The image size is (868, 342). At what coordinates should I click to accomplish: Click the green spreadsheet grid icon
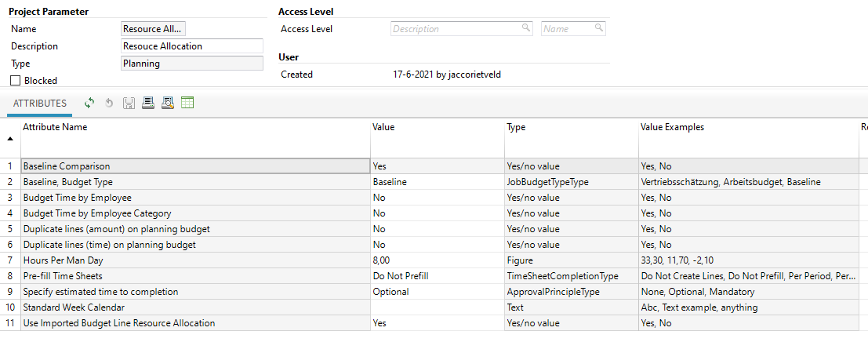click(187, 103)
